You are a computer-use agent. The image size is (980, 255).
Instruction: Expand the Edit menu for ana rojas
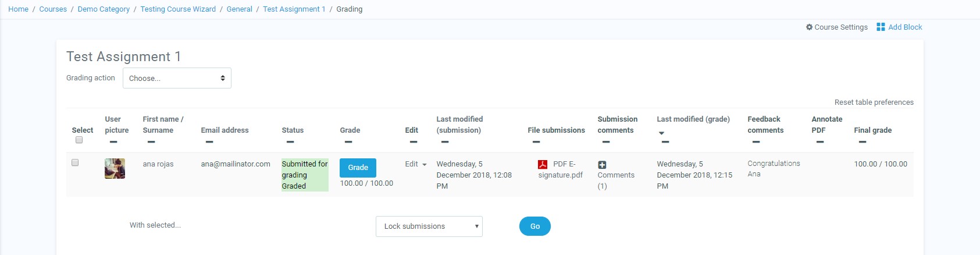[x=416, y=164]
